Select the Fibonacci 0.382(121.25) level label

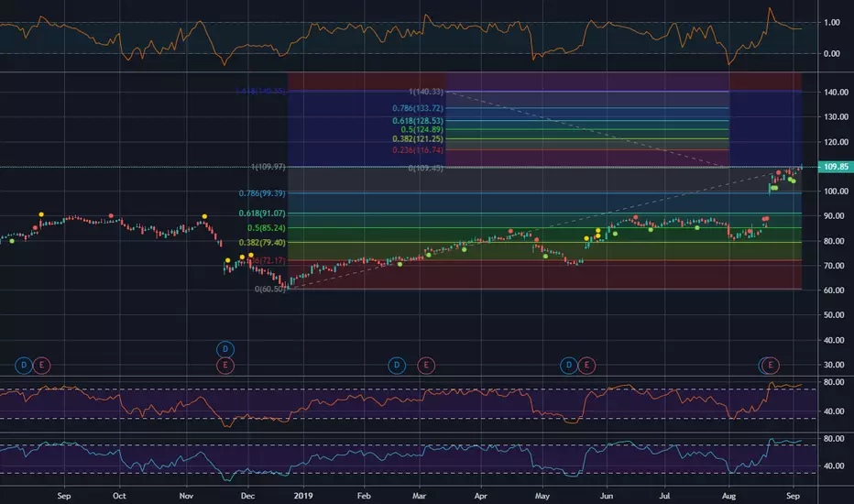tap(418, 139)
